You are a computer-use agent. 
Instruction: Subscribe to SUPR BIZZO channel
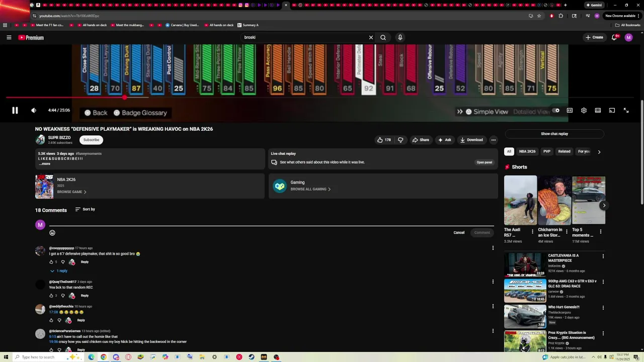(x=91, y=140)
